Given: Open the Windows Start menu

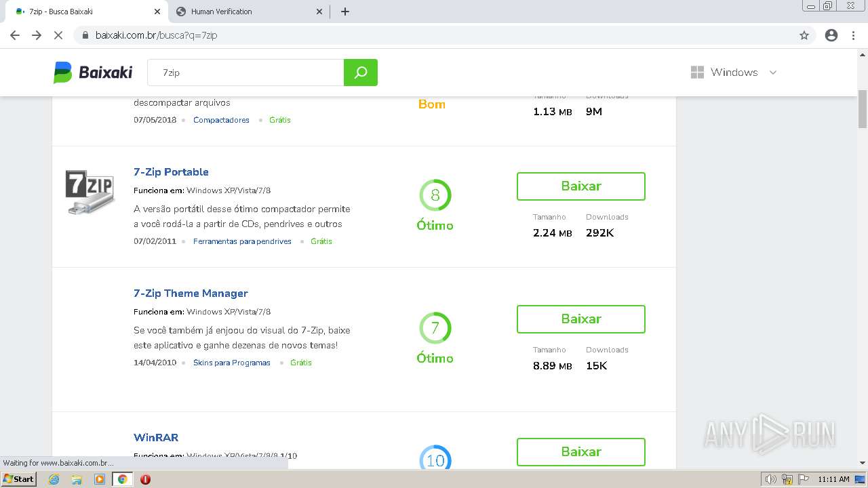Looking at the screenshot, I should [18, 479].
